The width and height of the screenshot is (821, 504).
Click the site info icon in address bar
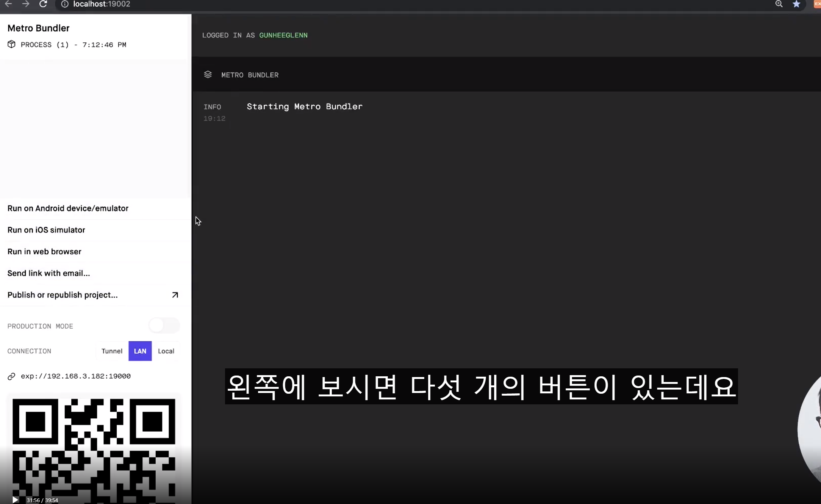click(x=65, y=4)
